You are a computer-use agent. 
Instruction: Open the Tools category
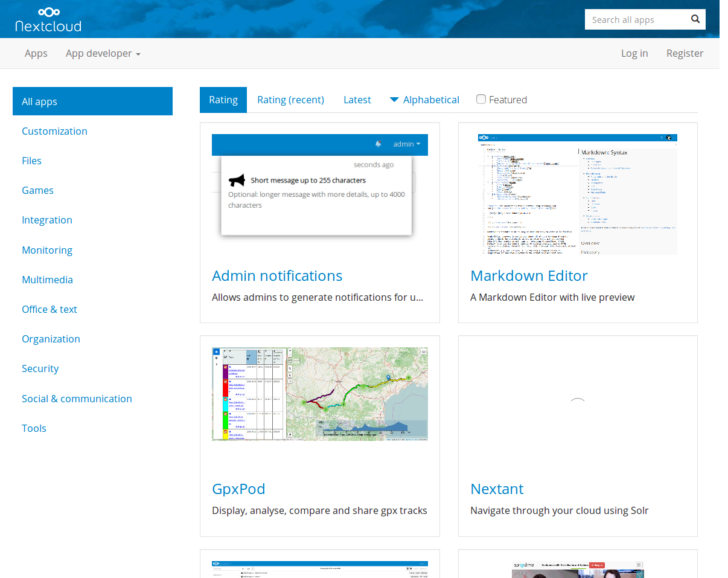tap(34, 428)
